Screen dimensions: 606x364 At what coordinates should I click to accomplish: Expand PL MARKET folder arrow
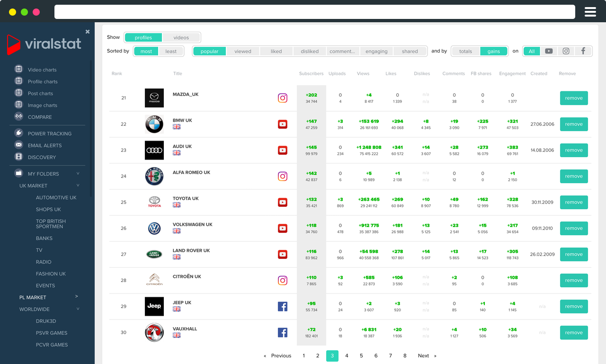point(77,297)
